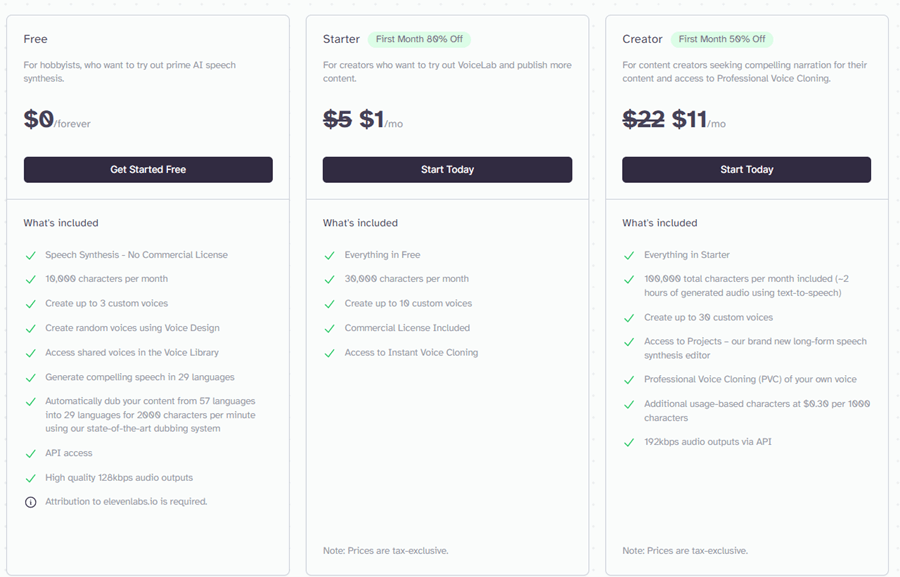Click the Creator plan $11/mo price
The width and height of the screenshot is (900, 577).
coord(699,119)
